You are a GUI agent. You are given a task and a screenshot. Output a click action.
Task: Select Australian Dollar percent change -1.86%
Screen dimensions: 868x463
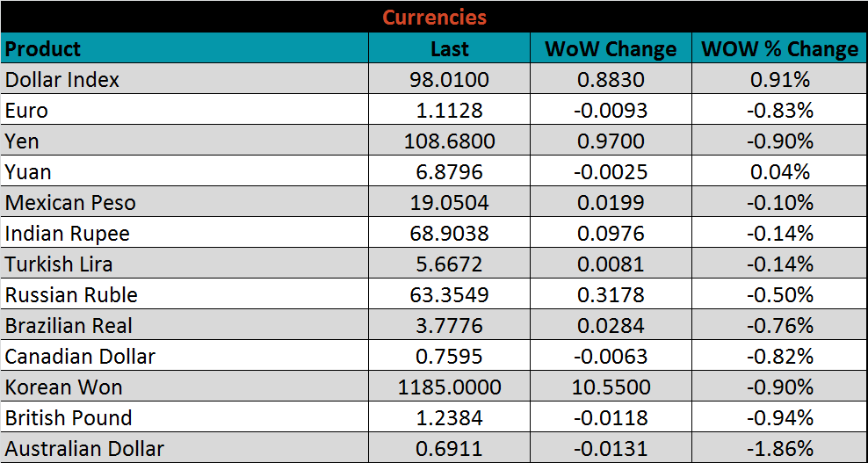(779, 449)
